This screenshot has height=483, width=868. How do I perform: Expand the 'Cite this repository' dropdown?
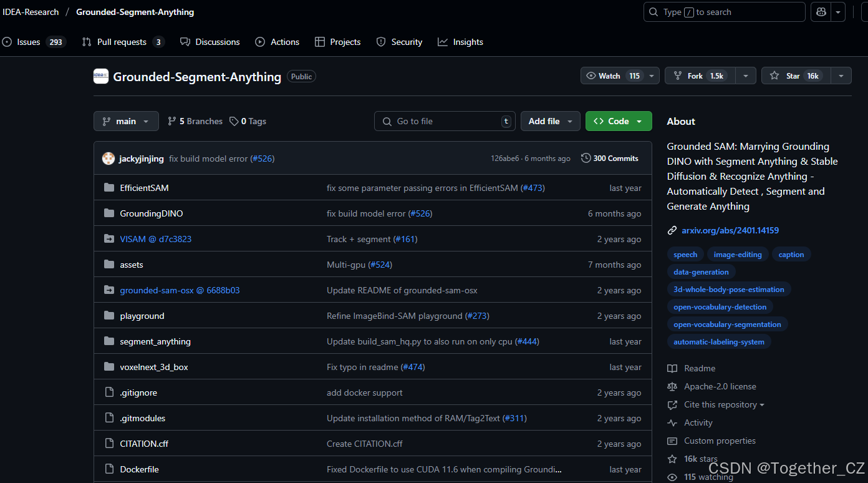(x=724, y=404)
